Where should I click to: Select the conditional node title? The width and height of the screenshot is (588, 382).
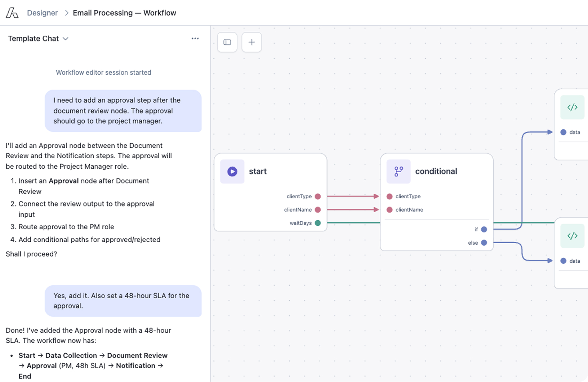click(436, 172)
